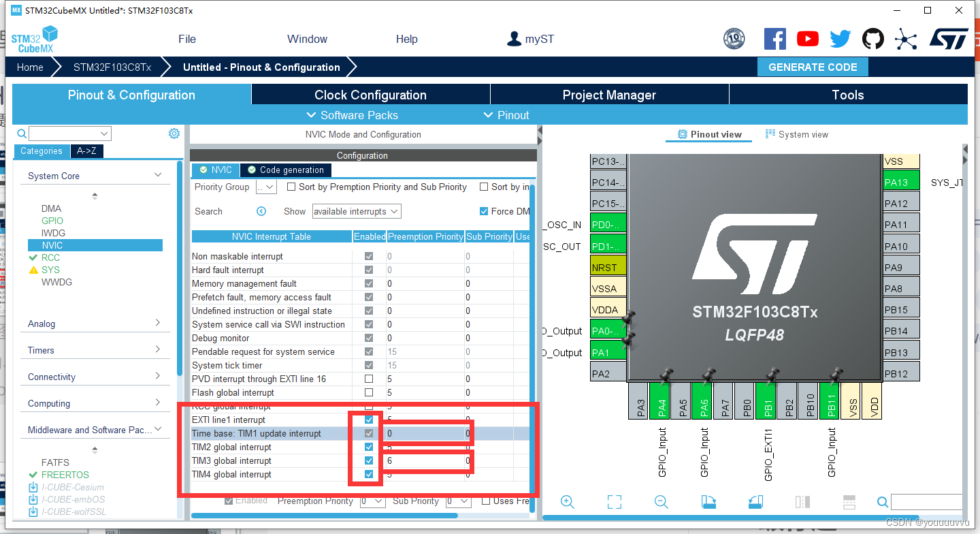The image size is (980, 534).
Task: Go to the STM32F103C8Tx breadcrumb
Action: click(112, 67)
